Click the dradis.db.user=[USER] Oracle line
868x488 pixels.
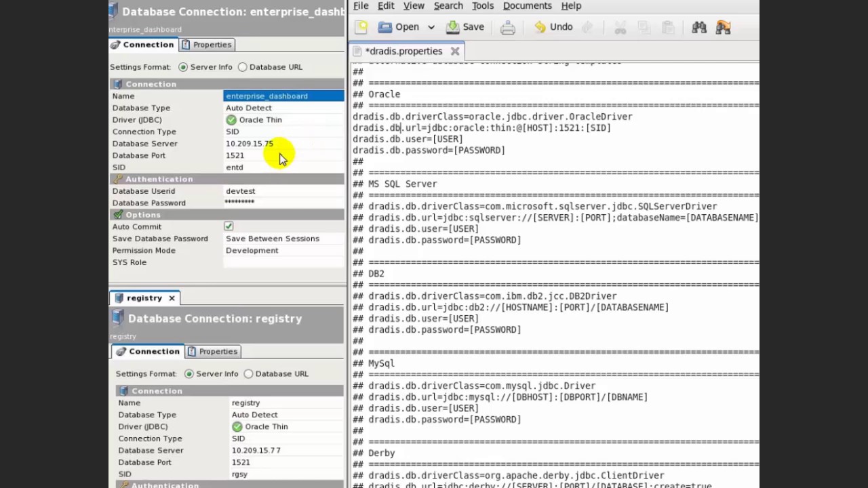[x=408, y=139]
